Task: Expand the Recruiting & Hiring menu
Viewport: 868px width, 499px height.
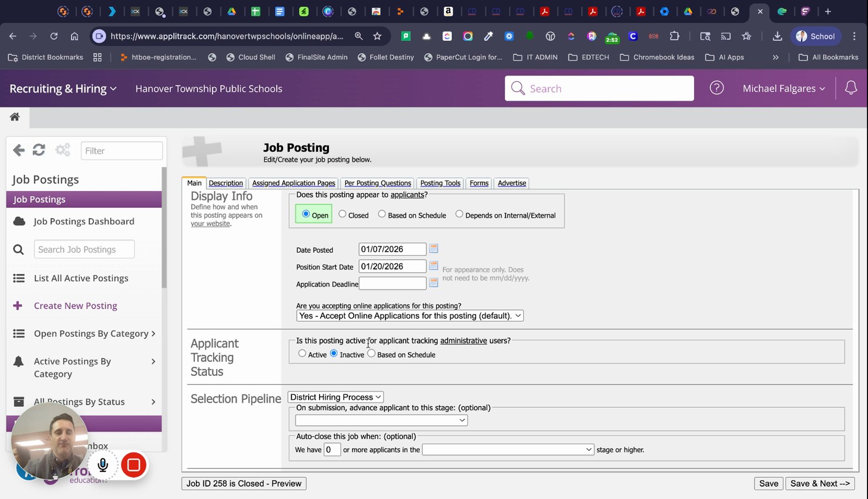Action: (x=63, y=88)
